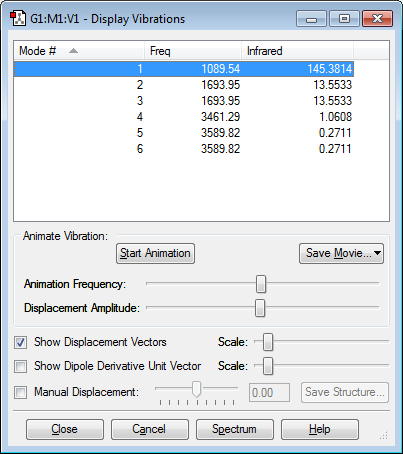Select mode 2 with frequency 1693.95
403x454 pixels.
point(184,85)
